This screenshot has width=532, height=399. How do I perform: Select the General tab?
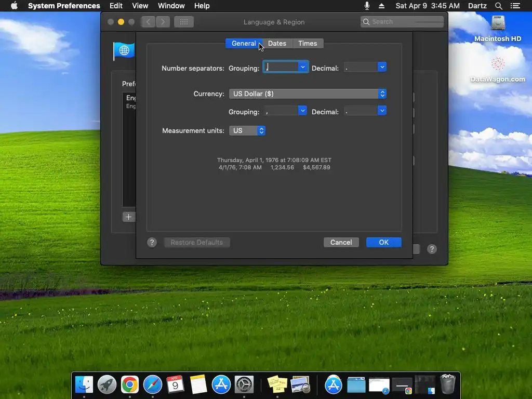tap(244, 44)
